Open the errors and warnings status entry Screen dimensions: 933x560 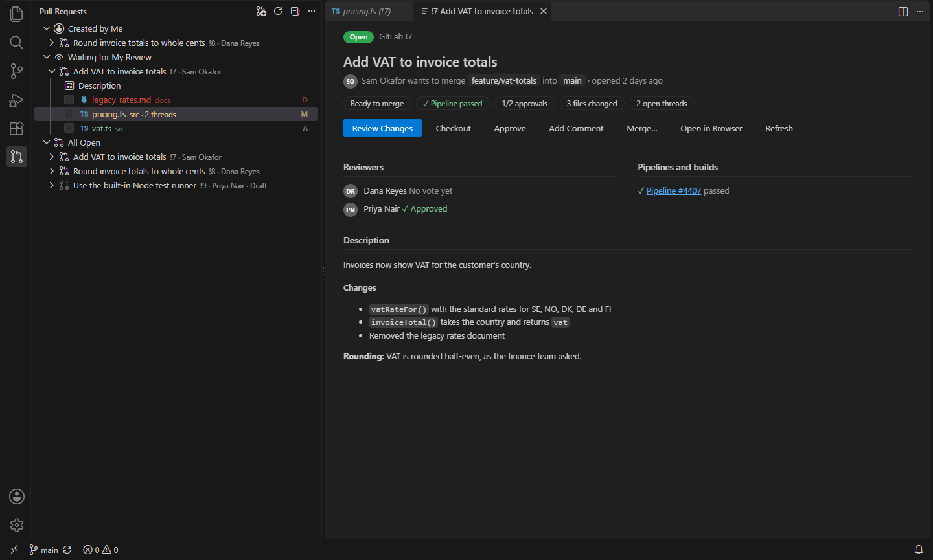pos(101,550)
